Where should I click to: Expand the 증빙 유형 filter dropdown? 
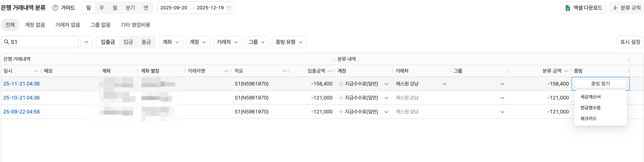[289, 42]
